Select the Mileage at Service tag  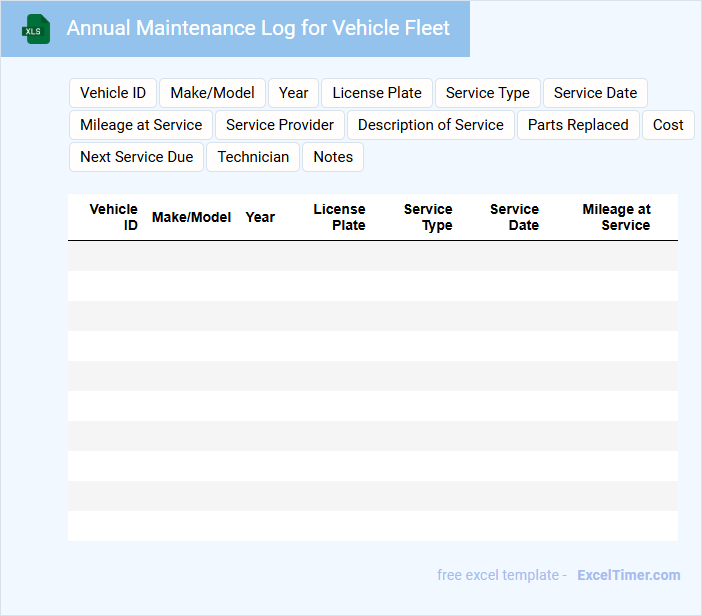141,125
